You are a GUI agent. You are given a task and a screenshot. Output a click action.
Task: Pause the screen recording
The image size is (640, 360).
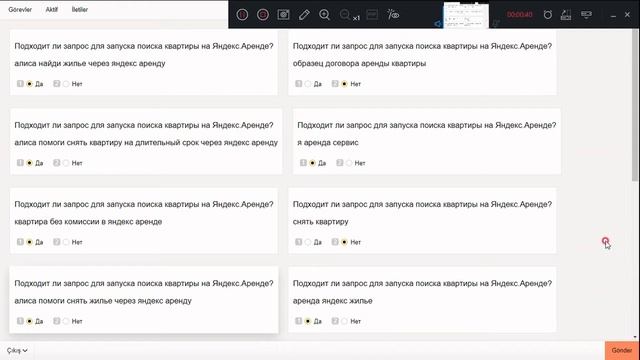[x=242, y=15]
